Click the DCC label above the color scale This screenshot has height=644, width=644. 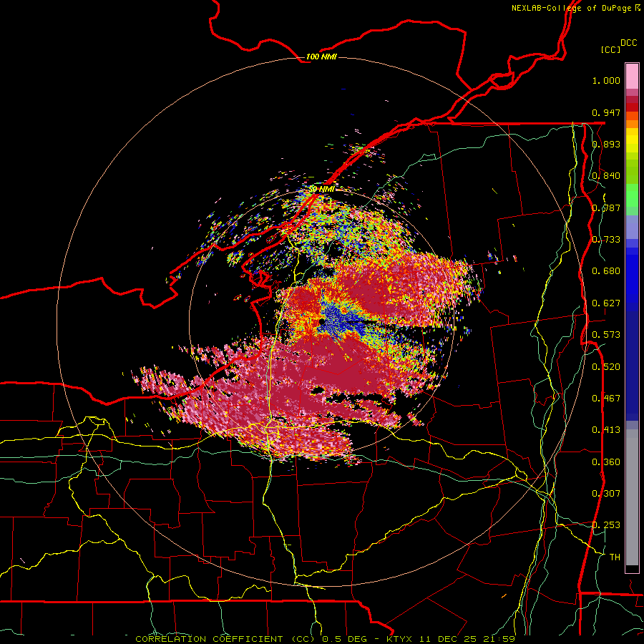point(628,43)
